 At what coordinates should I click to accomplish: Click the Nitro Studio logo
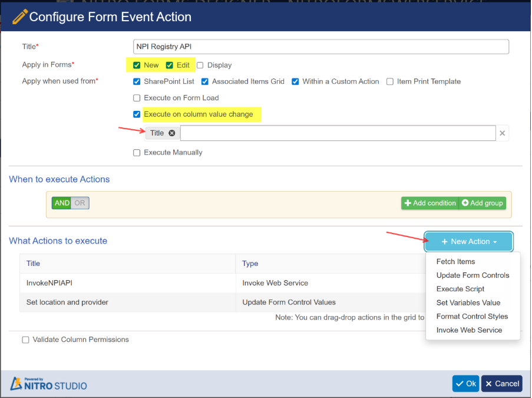click(x=48, y=383)
